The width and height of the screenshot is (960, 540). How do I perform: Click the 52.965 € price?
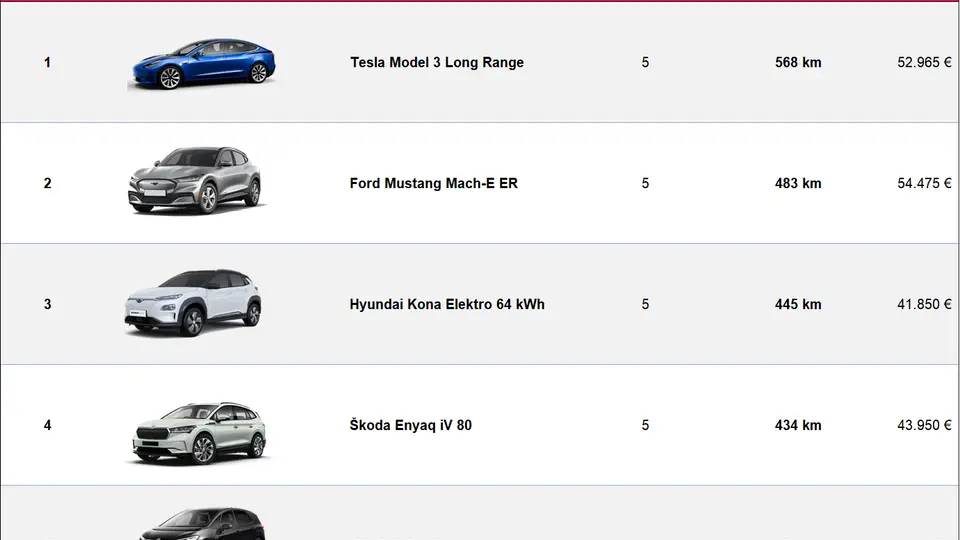[924, 62]
